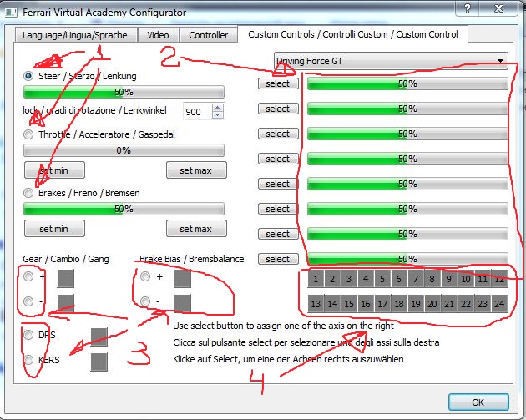Click the gray box beside KERS
526x420 pixels.
pyautogui.click(x=99, y=362)
